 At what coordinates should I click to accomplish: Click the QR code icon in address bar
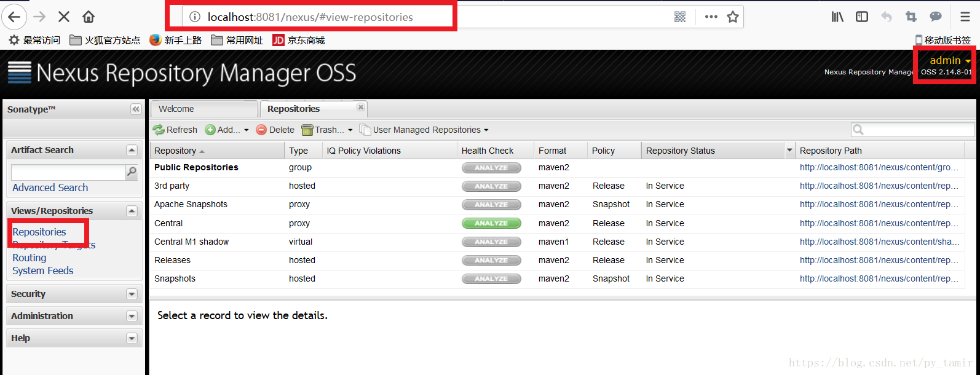tap(680, 17)
